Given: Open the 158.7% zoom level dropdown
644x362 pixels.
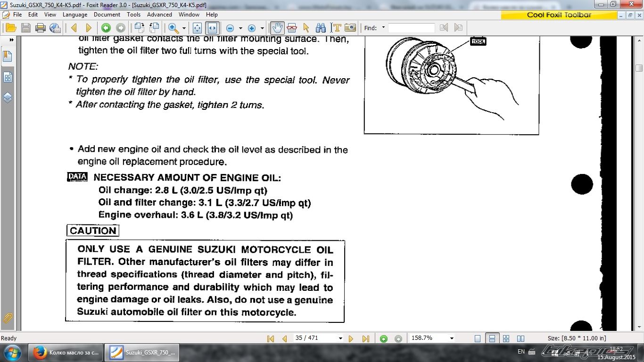Looking at the screenshot, I should pyautogui.click(x=452, y=338).
